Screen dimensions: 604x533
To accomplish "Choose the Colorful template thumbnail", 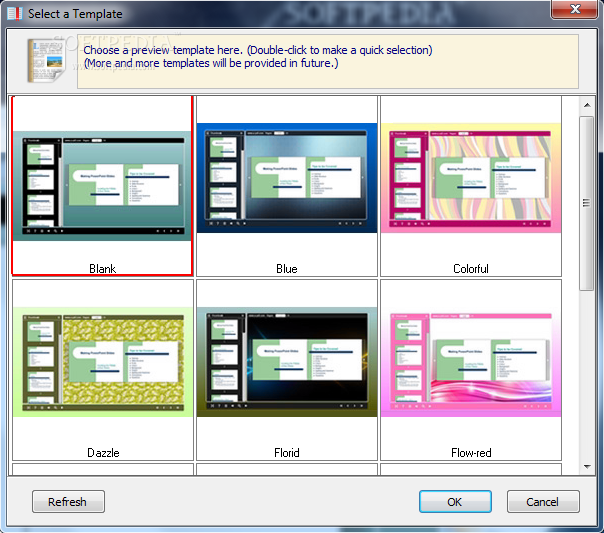I will click(471, 178).
